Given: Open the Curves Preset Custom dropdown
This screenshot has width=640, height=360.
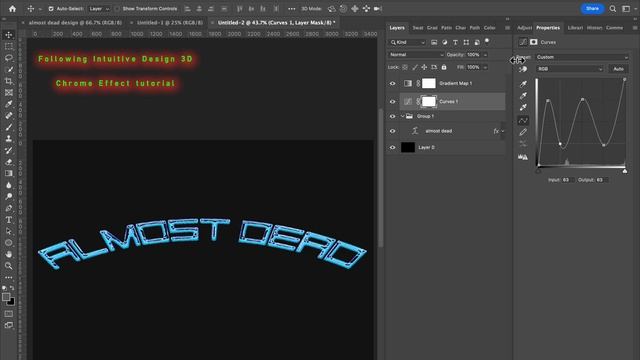Looking at the screenshot, I should click(x=582, y=57).
